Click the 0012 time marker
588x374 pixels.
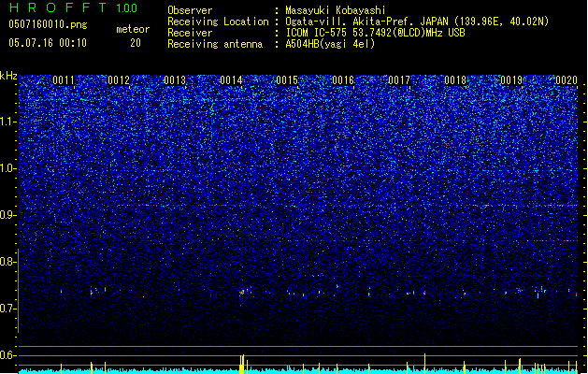tap(119, 80)
